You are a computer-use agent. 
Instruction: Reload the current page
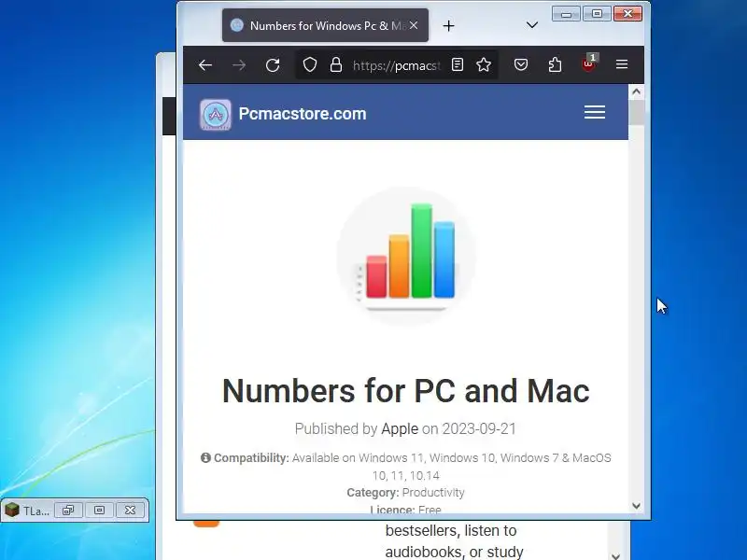pos(273,64)
